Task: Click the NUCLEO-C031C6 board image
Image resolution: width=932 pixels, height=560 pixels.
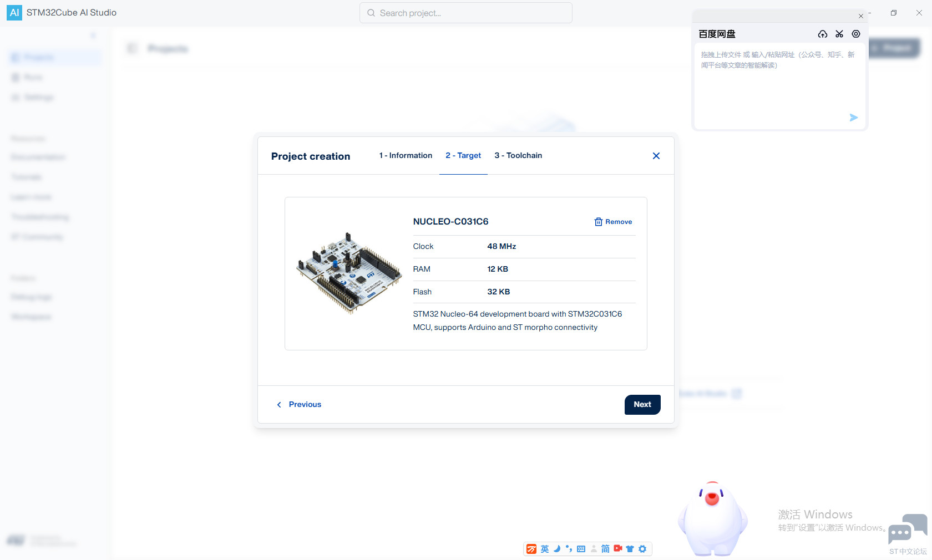Action: (349, 273)
